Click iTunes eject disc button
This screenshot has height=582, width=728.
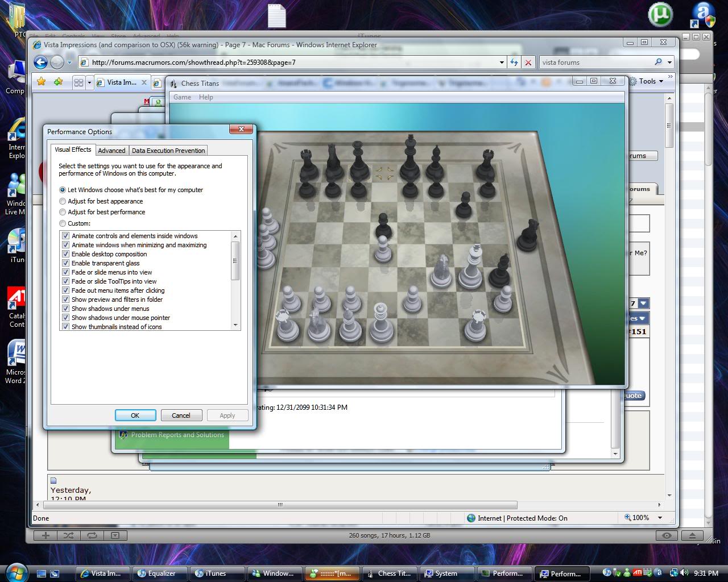(x=692, y=535)
